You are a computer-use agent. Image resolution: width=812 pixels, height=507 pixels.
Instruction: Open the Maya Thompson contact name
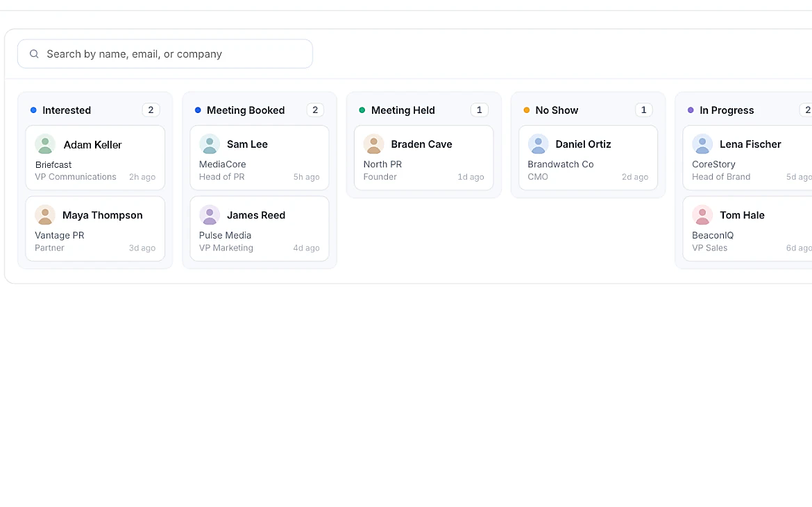coord(103,215)
